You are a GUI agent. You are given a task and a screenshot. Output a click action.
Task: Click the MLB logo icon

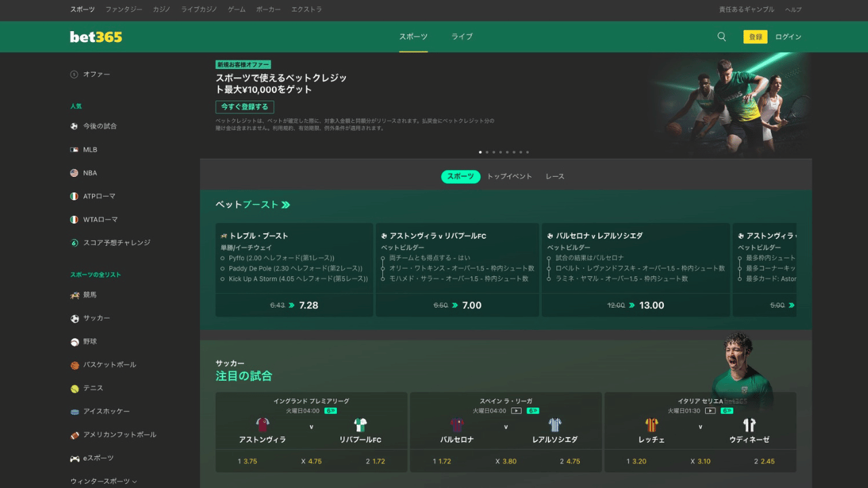point(75,150)
